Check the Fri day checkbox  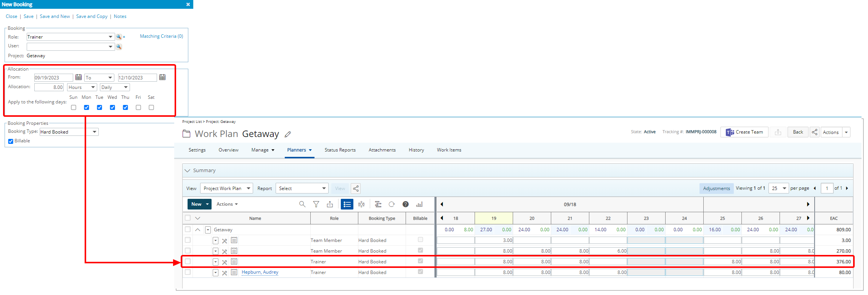[x=138, y=108]
